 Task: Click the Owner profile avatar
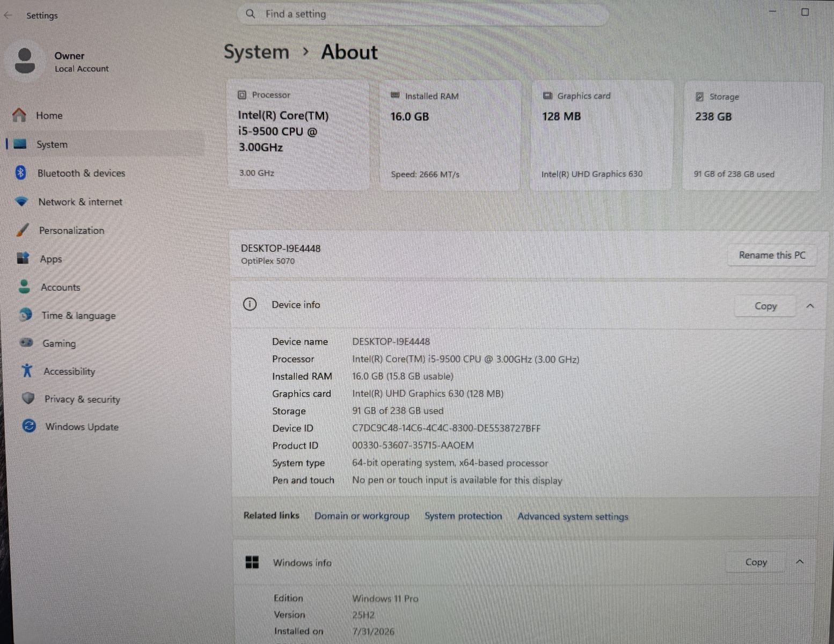[25, 61]
